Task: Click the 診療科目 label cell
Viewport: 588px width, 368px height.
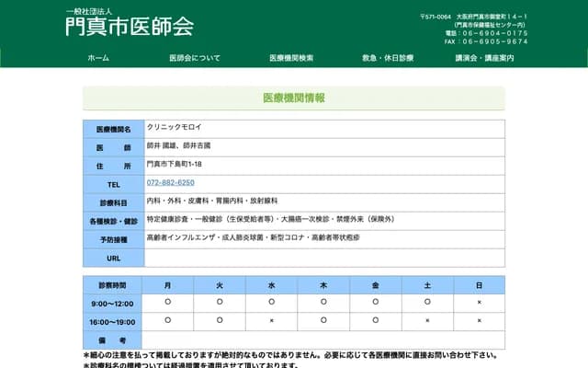Action: pos(114,202)
